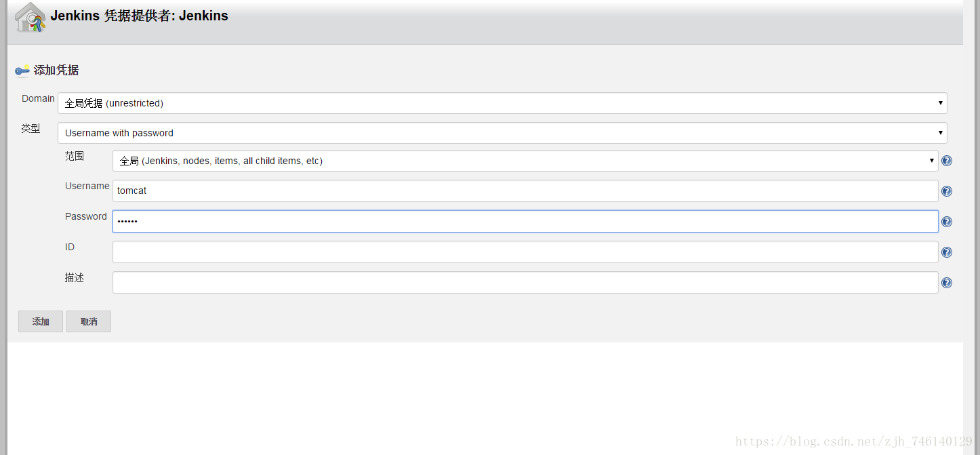This screenshot has height=455, width=980.
Task: Click the key icon beside 添加凭据
Action: tap(22, 71)
